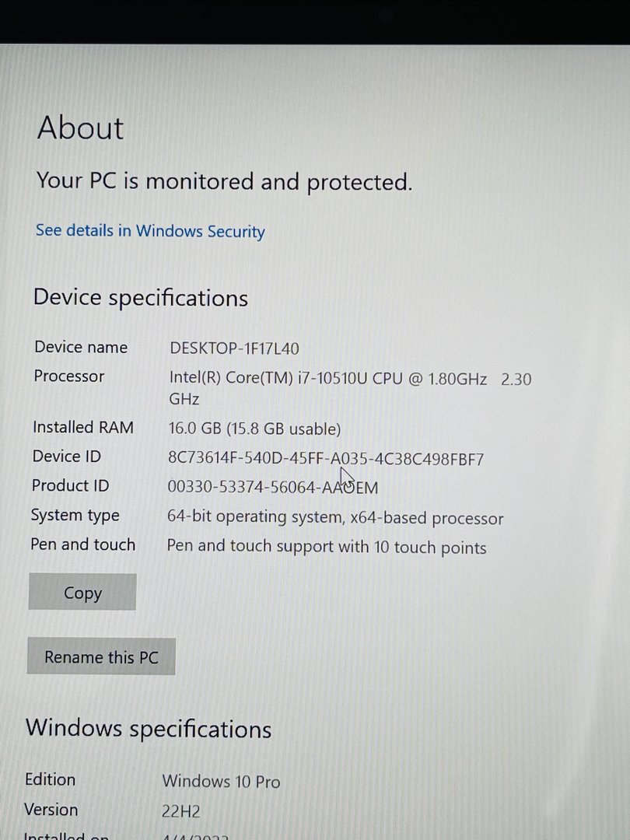The width and height of the screenshot is (630, 840).
Task: Click the System type label
Action: tap(75, 515)
